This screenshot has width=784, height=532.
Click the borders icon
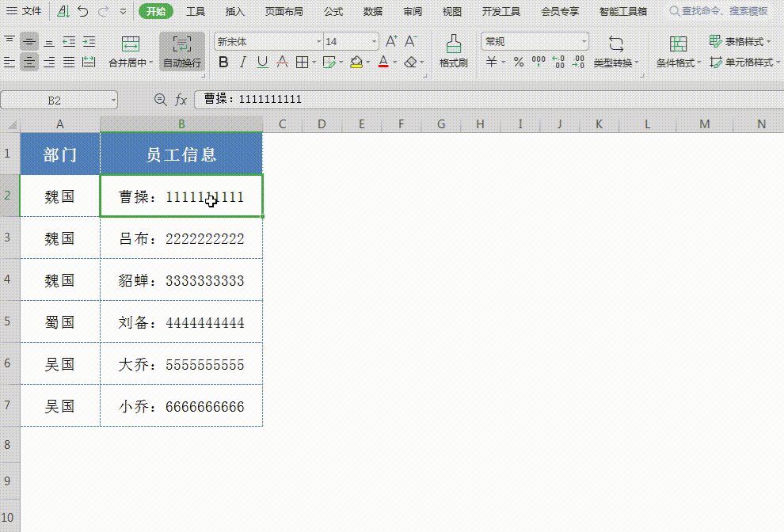(302, 62)
